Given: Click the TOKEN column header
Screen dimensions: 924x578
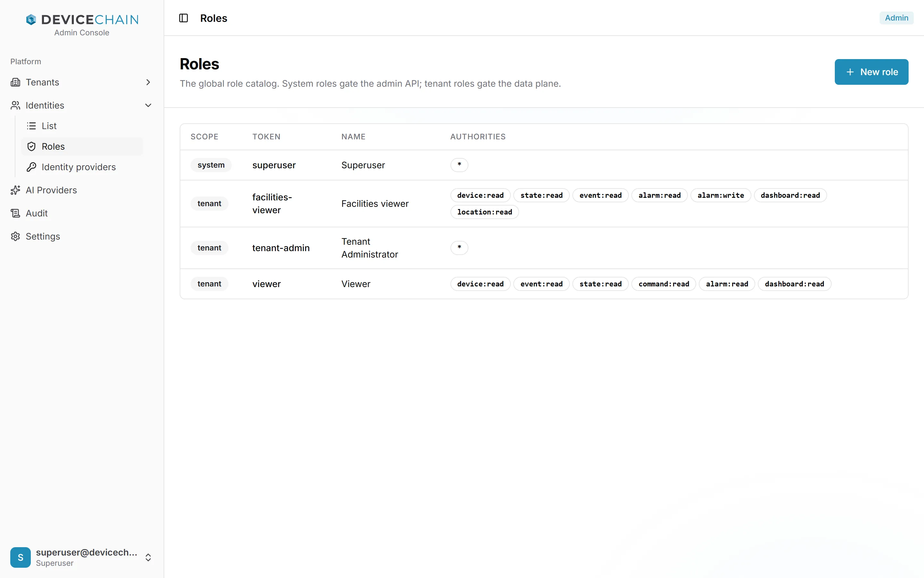Looking at the screenshot, I should pos(266,136).
